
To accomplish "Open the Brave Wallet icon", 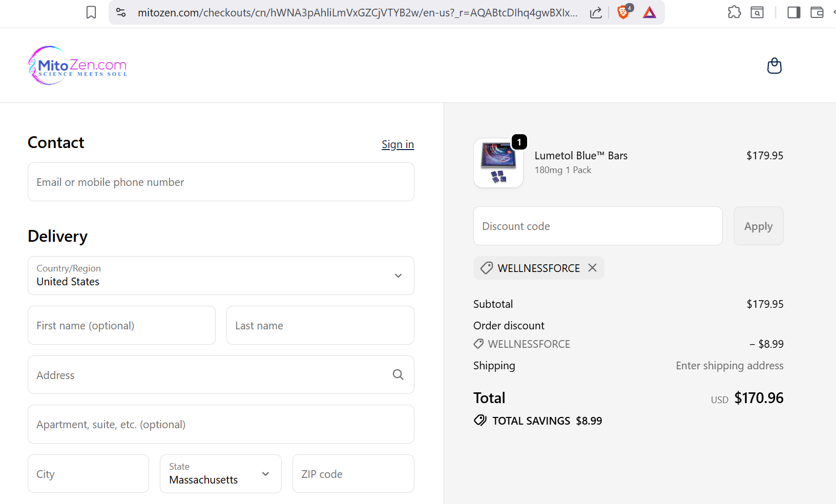I will pyautogui.click(x=817, y=12).
